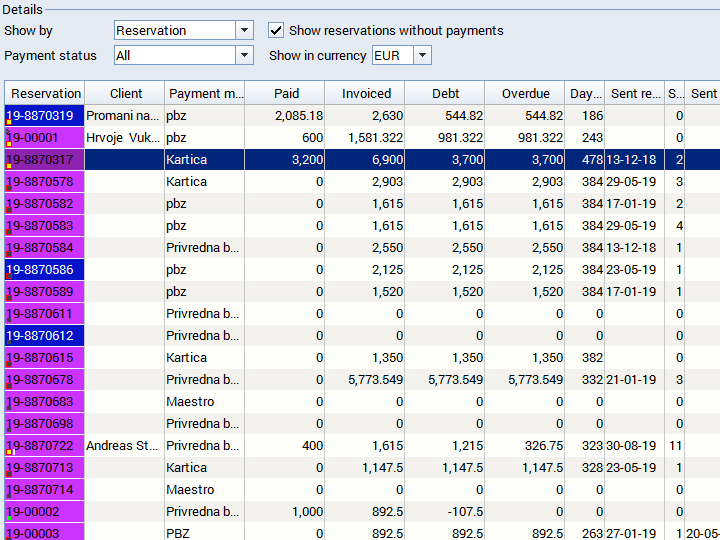The height and width of the screenshot is (540, 720).
Task: Open the 'Show by' Reservation dropdown
Action: 245,31
